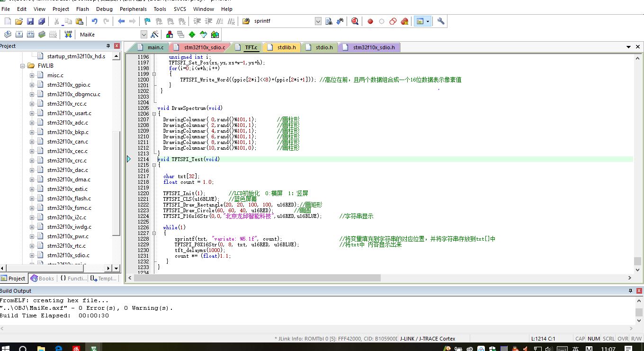The height and width of the screenshot is (351, 644).
Task: Collapse the DrawSpectrum function fold at line 1206
Action: [154, 114]
